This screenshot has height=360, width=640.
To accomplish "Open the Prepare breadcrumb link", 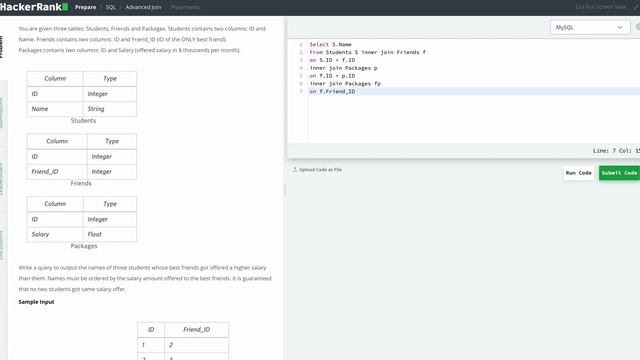I will pos(85,7).
